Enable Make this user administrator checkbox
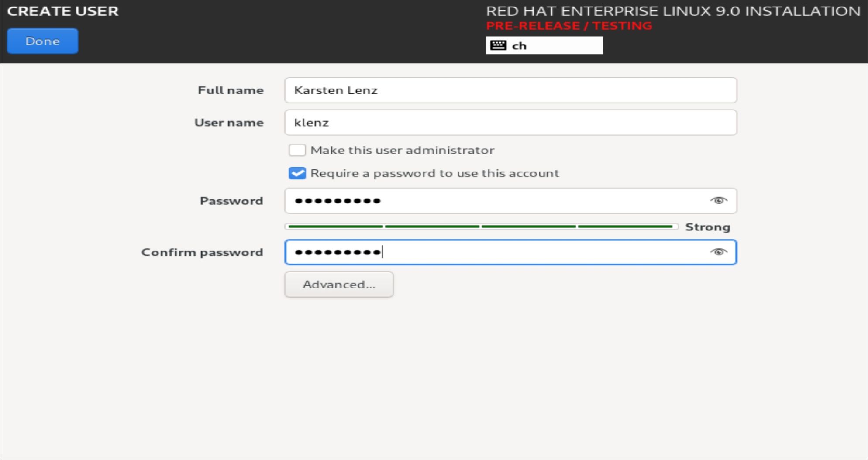 click(297, 150)
